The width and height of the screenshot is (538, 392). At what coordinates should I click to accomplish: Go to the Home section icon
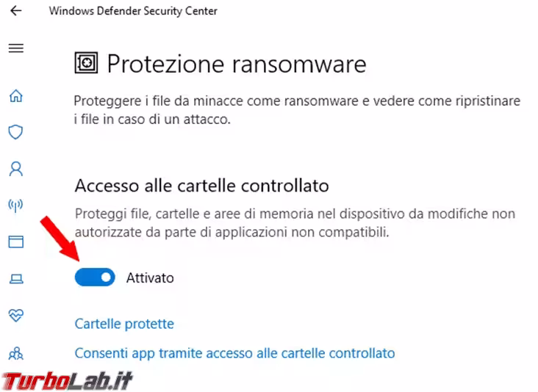tap(15, 96)
